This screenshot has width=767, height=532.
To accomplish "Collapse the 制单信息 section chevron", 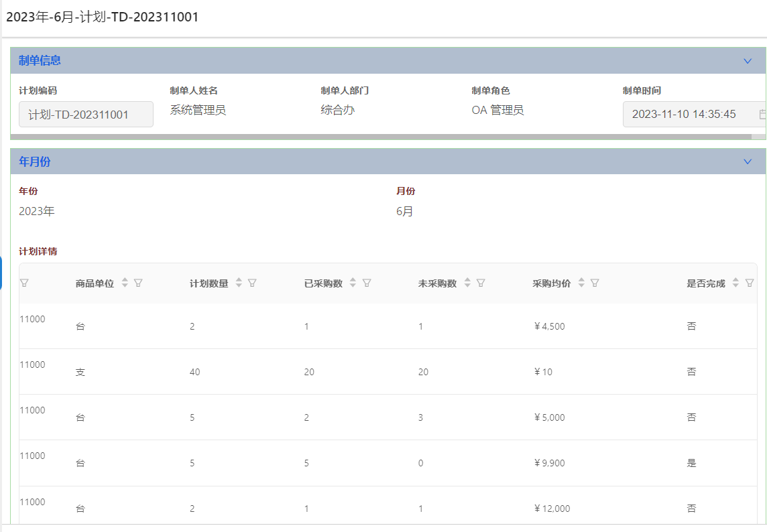I will click(x=748, y=61).
